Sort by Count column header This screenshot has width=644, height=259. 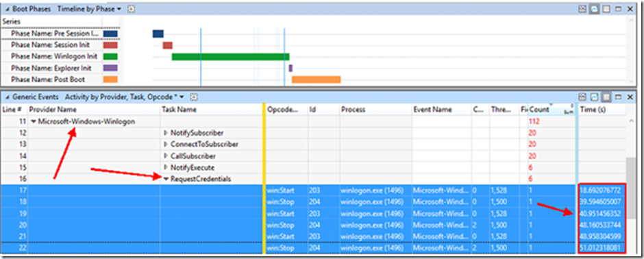pos(539,110)
